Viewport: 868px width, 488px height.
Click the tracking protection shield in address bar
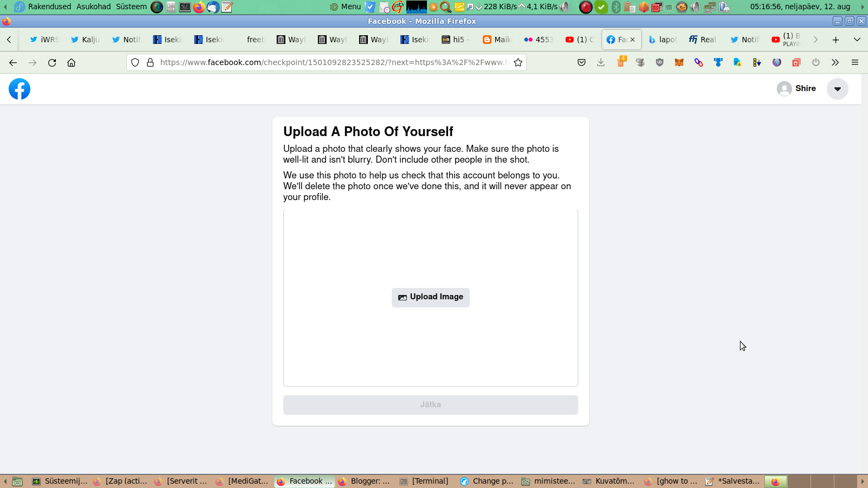(135, 62)
